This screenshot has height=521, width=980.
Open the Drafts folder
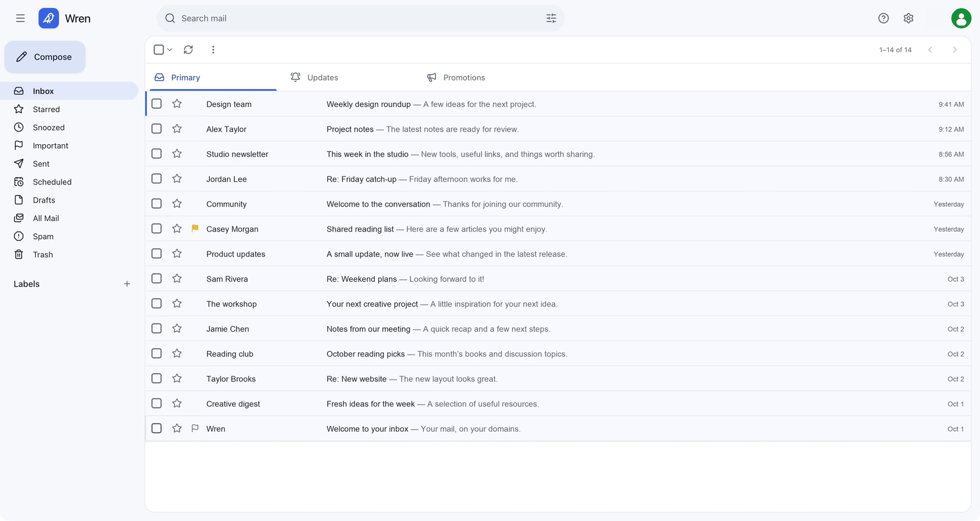click(x=69, y=200)
